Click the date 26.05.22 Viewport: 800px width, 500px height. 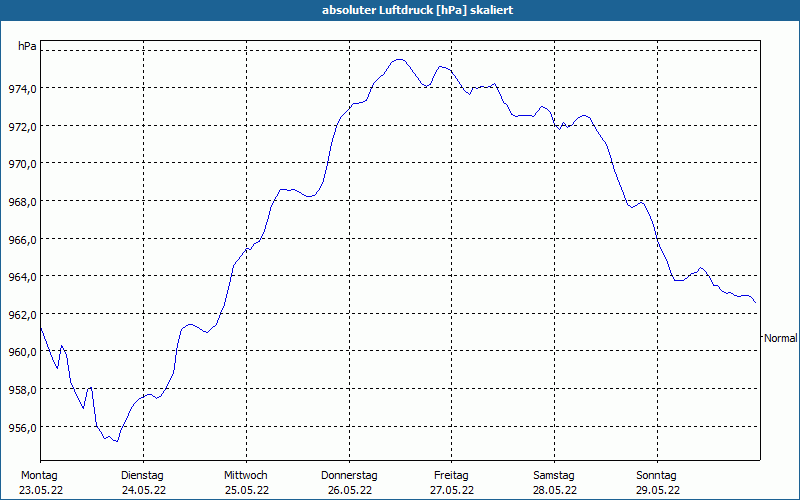(349, 490)
